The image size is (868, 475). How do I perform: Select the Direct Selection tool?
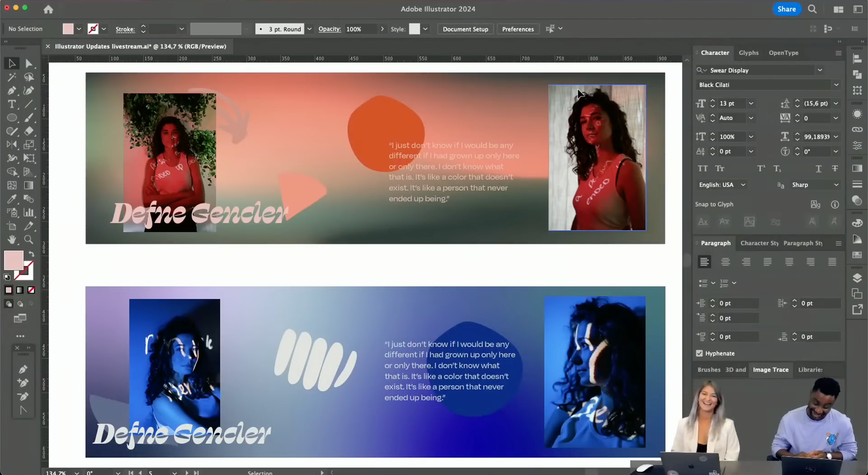point(28,63)
